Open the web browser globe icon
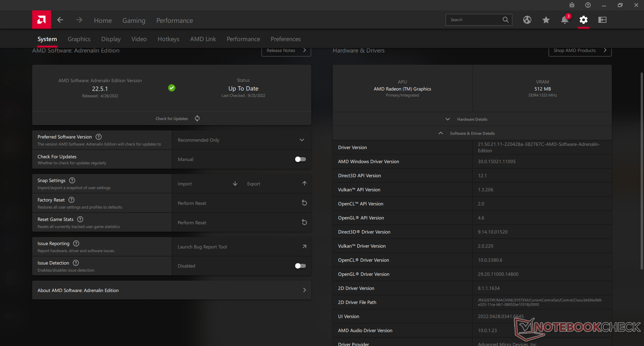 coord(527,20)
